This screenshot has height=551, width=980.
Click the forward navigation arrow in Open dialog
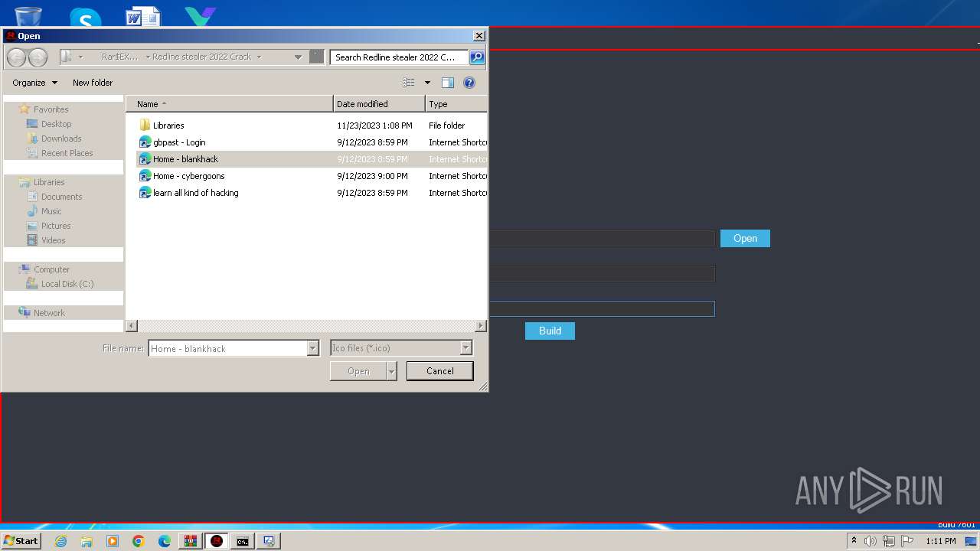pyautogui.click(x=38, y=57)
